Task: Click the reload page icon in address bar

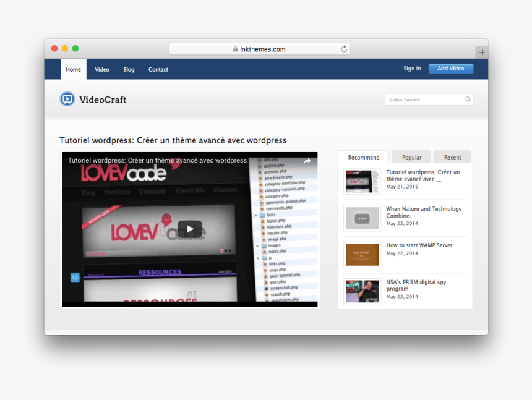Action: click(344, 49)
